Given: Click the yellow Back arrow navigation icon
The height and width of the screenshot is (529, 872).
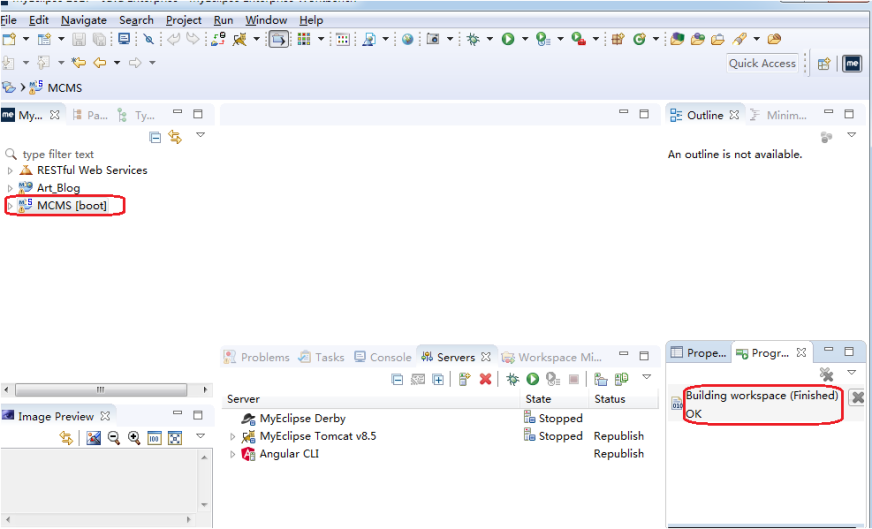Looking at the screenshot, I should pos(100,63).
